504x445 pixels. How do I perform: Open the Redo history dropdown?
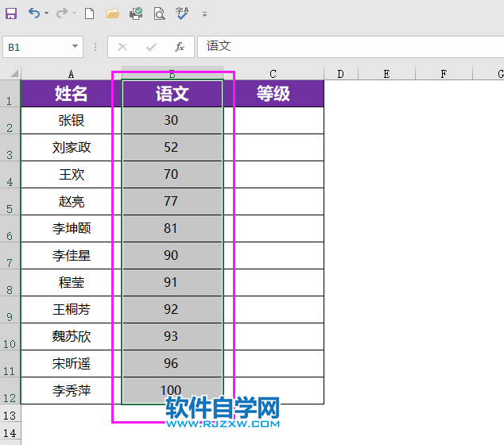coord(74,14)
